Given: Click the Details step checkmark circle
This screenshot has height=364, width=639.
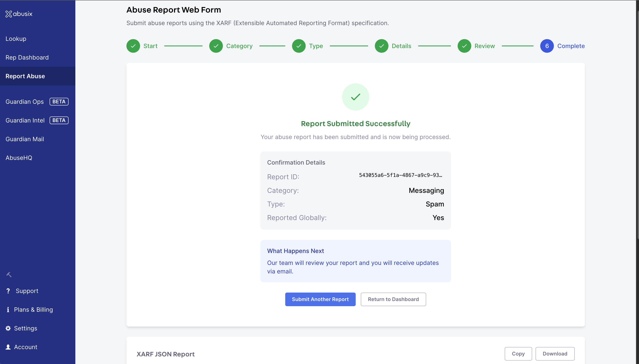Looking at the screenshot, I should pyautogui.click(x=381, y=46).
